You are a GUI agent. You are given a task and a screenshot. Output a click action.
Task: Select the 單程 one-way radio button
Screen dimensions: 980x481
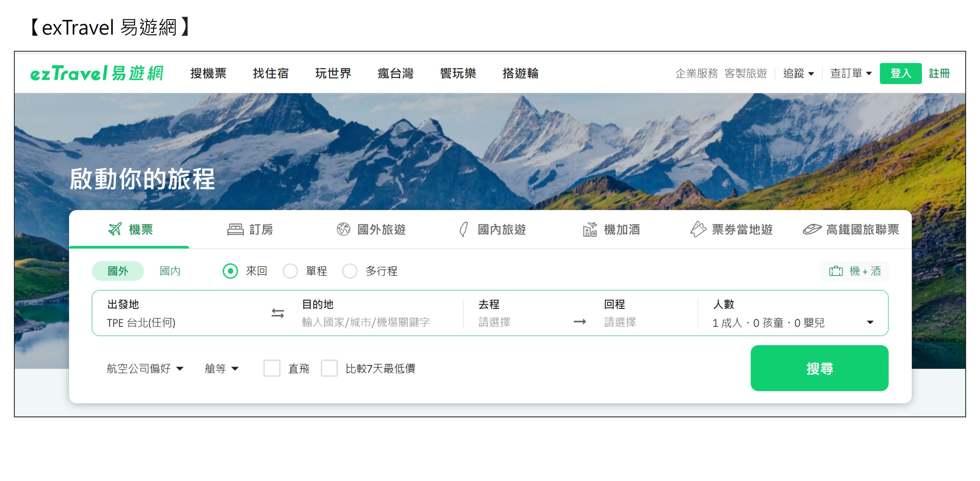point(290,271)
